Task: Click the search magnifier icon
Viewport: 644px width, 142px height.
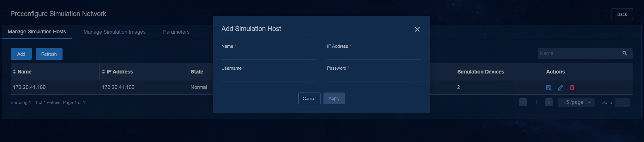Action: 625,53
